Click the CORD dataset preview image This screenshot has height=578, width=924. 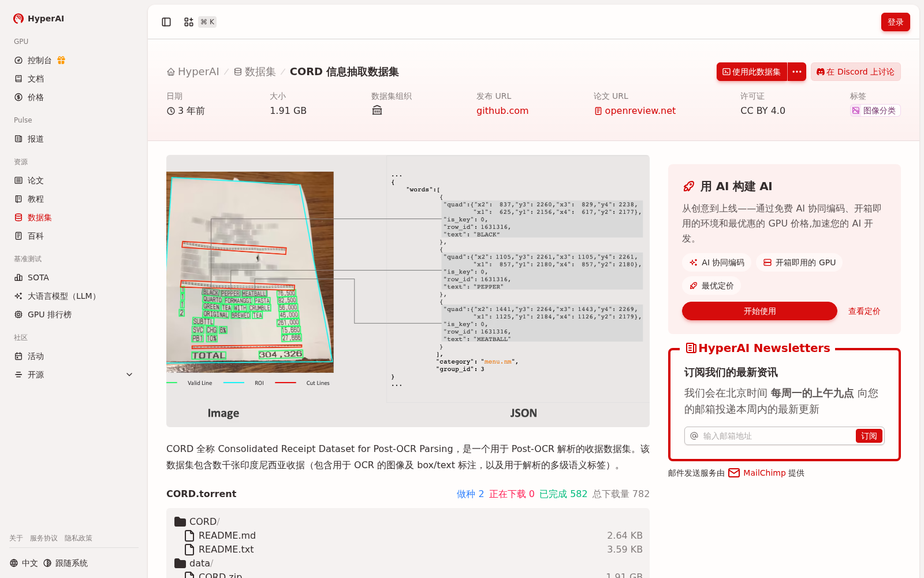408,291
